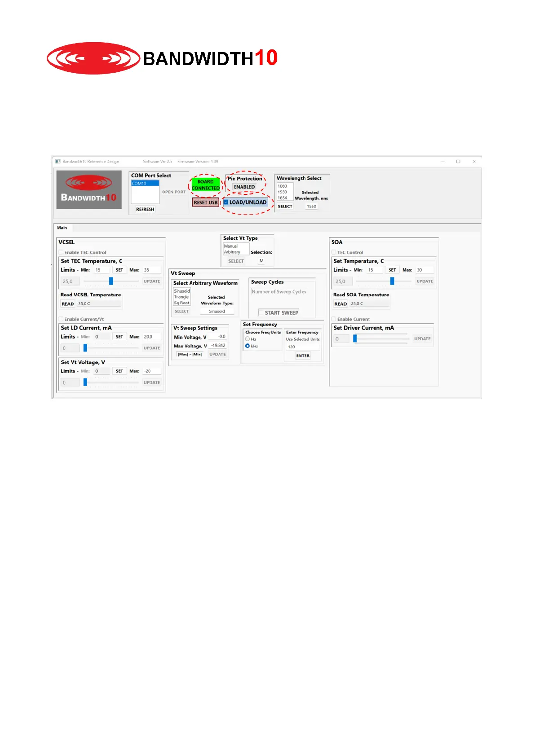Image resolution: width=535 pixels, height=756 pixels.
Task: Click the Number of Sweep Cycles field
Action: pyautogui.click(x=279, y=292)
